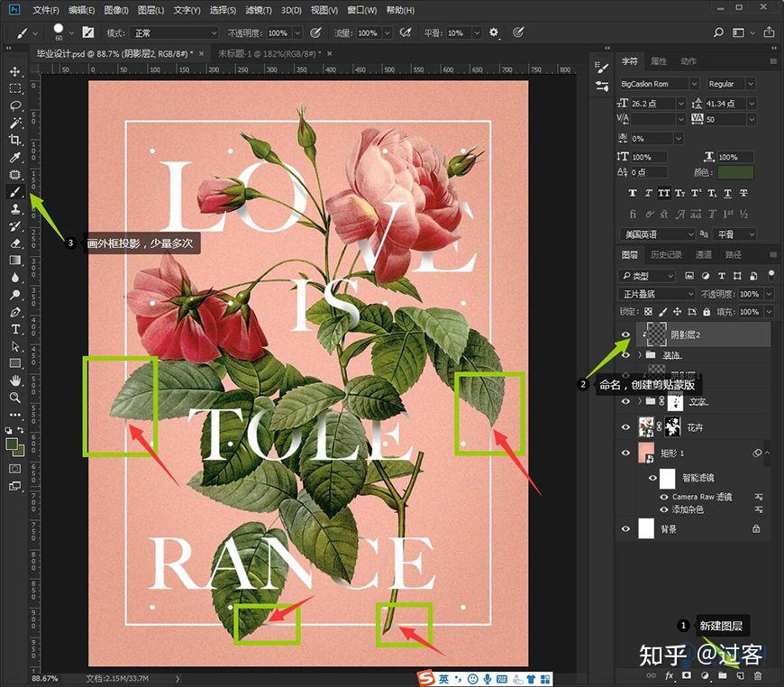The height and width of the screenshot is (687, 784).
Task: Click the smoothing options gear icon
Action: [x=494, y=32]
